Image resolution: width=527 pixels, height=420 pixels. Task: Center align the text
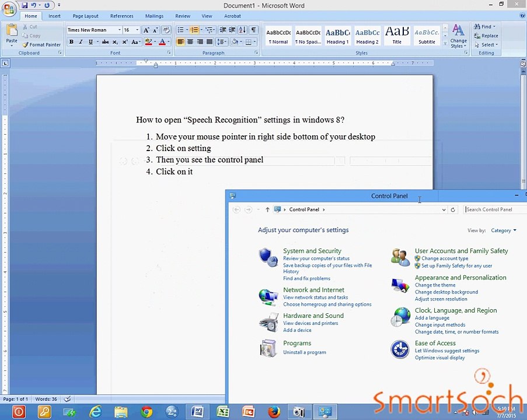(190, 42)
